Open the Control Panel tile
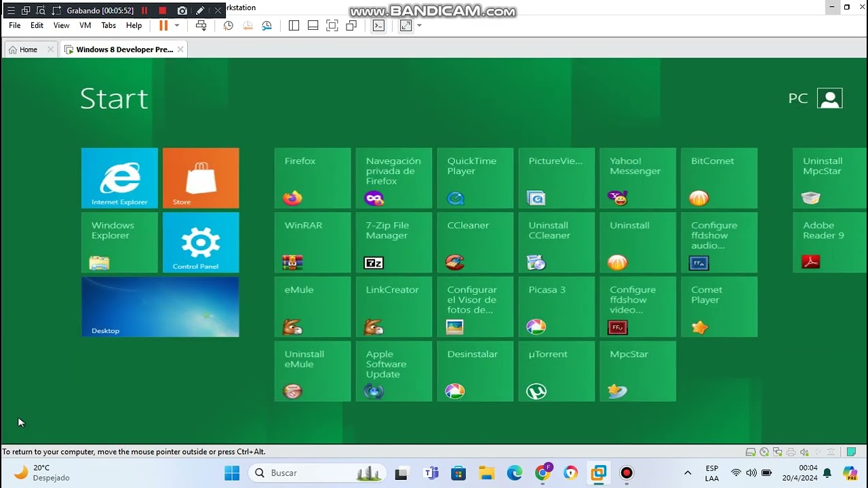The width and height of the screenshot is (868, 488). coord(201,242)
